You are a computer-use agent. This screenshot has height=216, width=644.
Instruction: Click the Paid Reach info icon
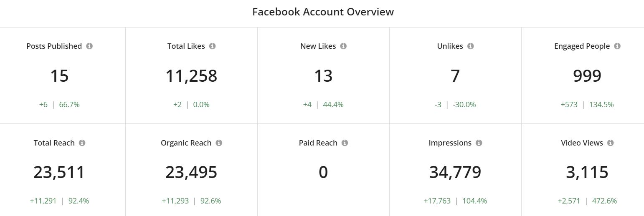coord(345,143)
